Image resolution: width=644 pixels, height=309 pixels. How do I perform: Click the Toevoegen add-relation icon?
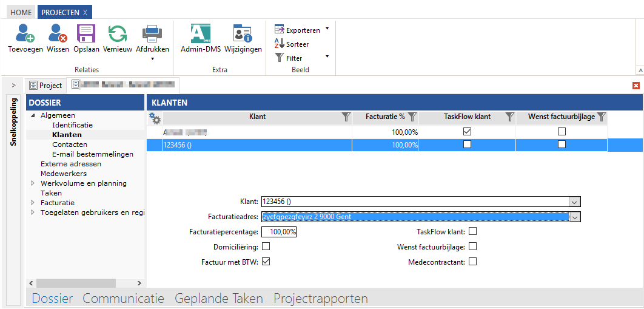25,34
